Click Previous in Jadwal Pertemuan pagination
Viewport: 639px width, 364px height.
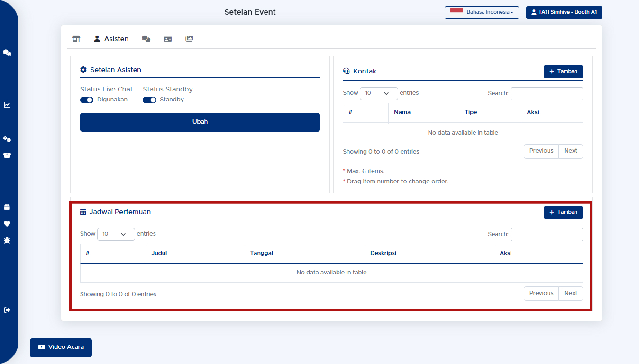541,294
